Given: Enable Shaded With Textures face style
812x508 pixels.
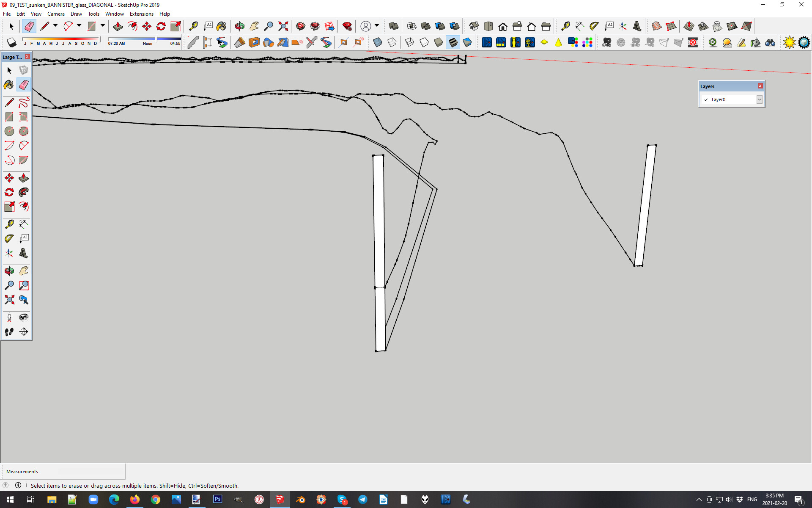Looking at the screenshot, I should pos(453,42).
